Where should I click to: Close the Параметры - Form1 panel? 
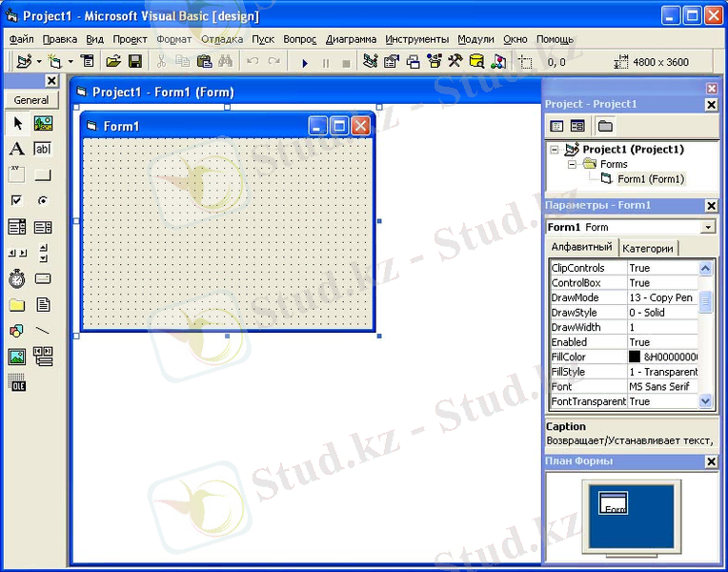[711, 206]
